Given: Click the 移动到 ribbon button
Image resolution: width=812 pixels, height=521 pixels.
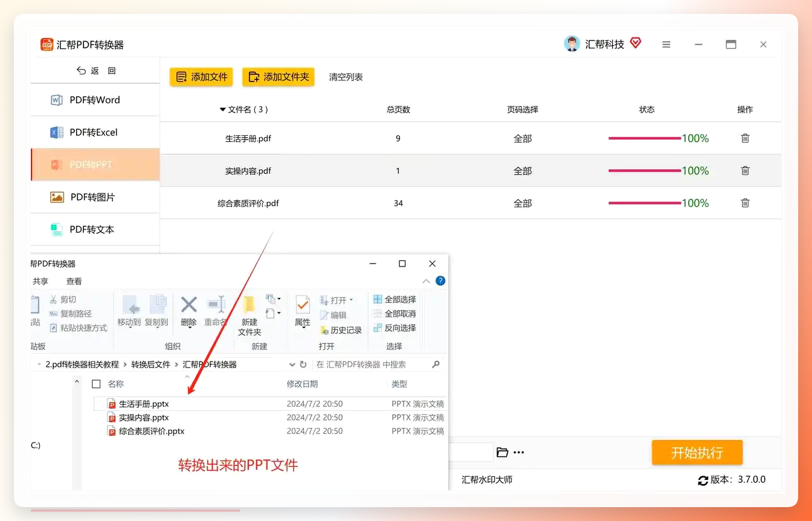Looking at the screenshot, I should (129, 311).
